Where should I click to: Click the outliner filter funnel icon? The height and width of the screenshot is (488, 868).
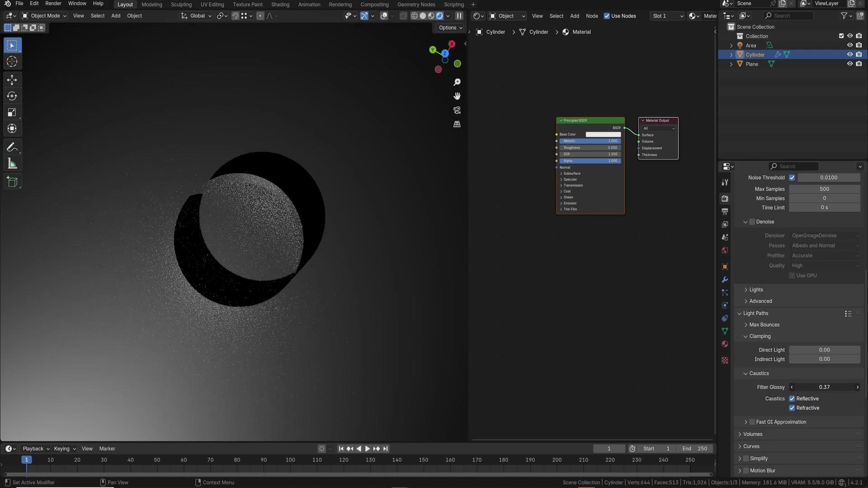click(844, 16)
